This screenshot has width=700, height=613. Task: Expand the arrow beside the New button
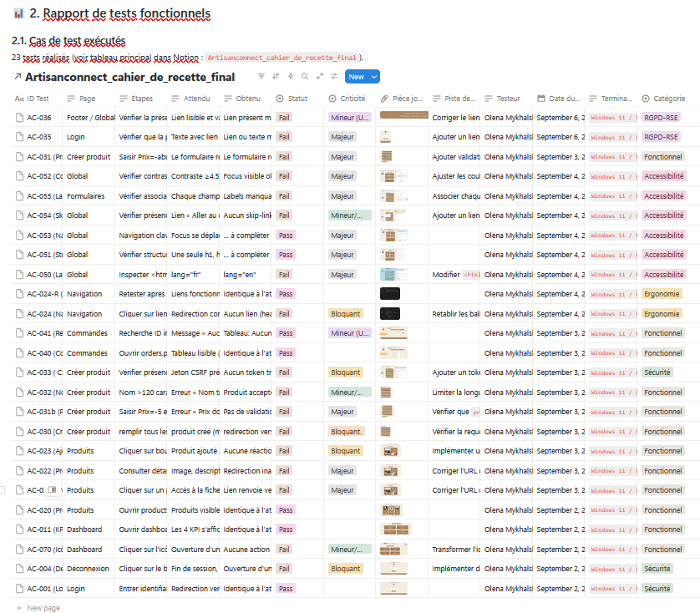[374, 77]
